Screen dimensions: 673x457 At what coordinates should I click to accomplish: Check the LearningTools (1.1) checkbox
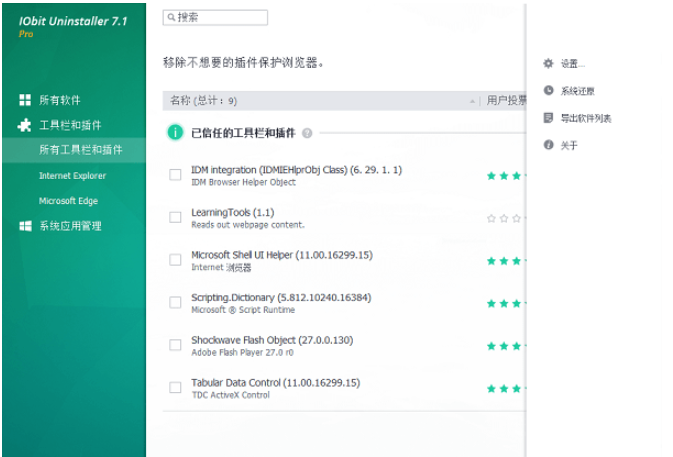175,217
